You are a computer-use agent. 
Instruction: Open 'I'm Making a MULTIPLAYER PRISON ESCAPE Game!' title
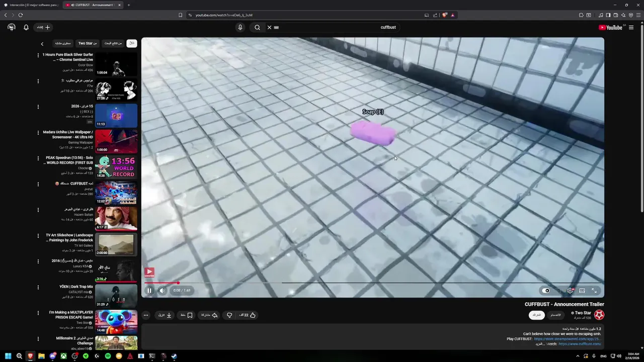[71, 315]
